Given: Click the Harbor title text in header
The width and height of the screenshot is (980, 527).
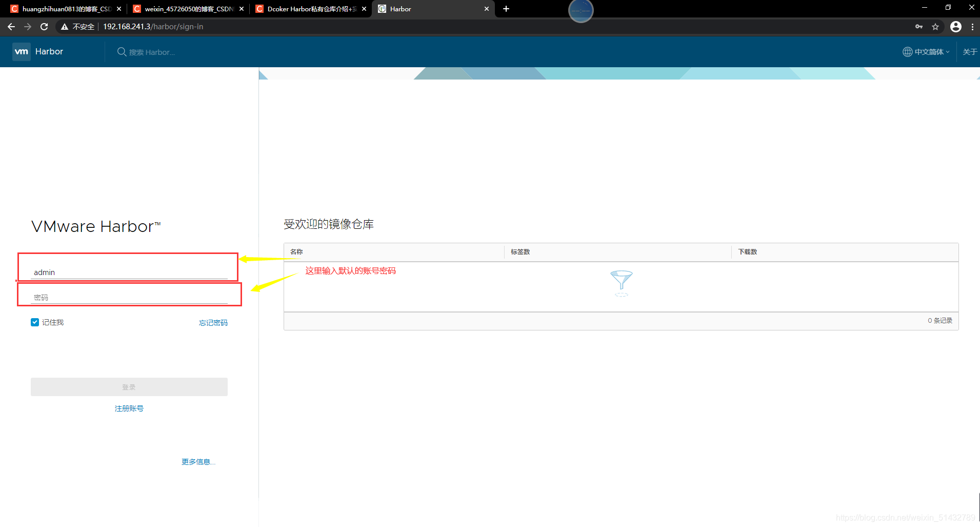Looking at the screenshot, I should 49,52.
